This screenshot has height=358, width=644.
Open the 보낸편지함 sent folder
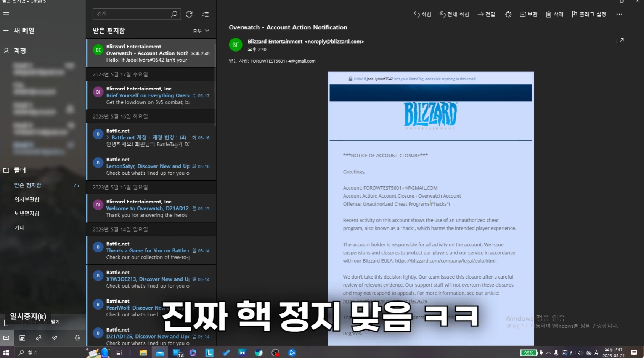click(x=43, y=213)
